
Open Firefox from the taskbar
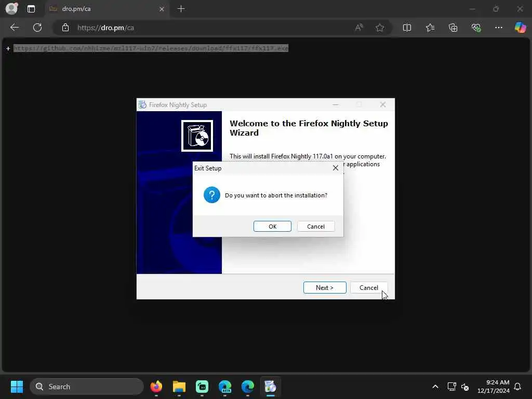(x=156, y=387)
